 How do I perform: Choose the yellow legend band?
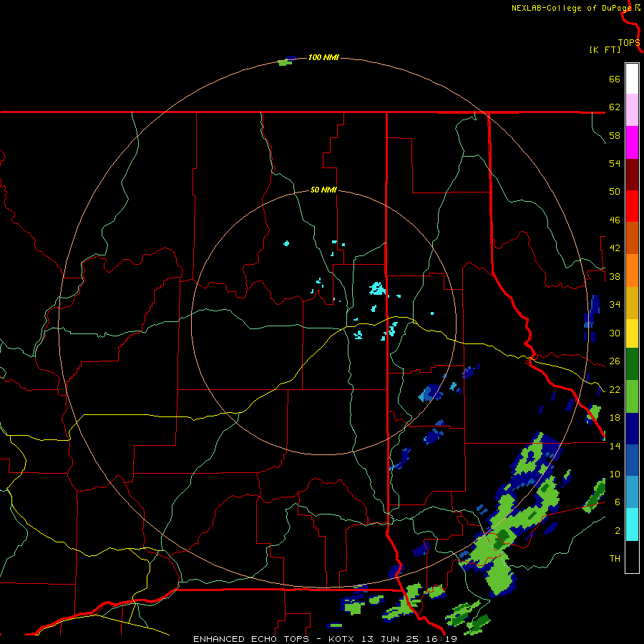pyautogui.click(x=632, y=333)
